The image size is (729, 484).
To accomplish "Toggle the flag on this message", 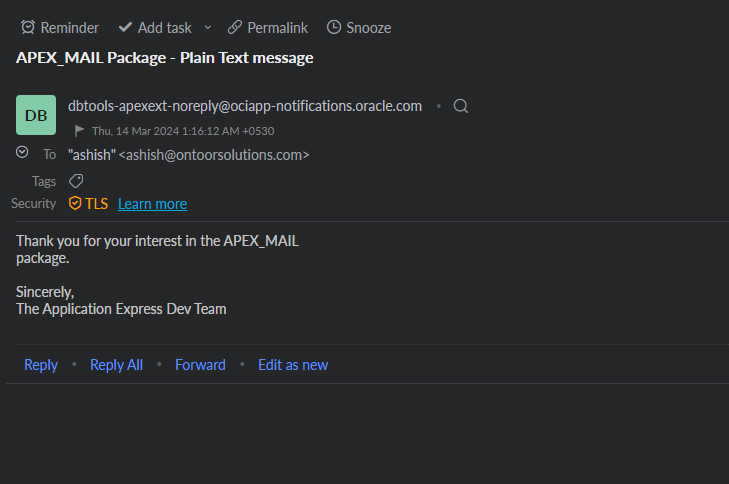I will 79,131.
